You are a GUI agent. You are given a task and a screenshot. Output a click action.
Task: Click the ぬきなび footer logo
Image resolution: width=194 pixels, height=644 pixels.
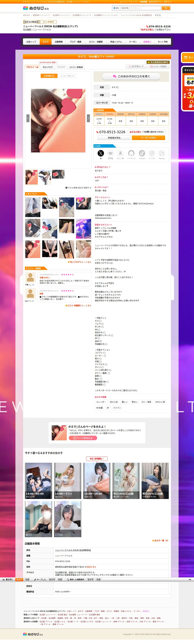click(x=33, y=634)
